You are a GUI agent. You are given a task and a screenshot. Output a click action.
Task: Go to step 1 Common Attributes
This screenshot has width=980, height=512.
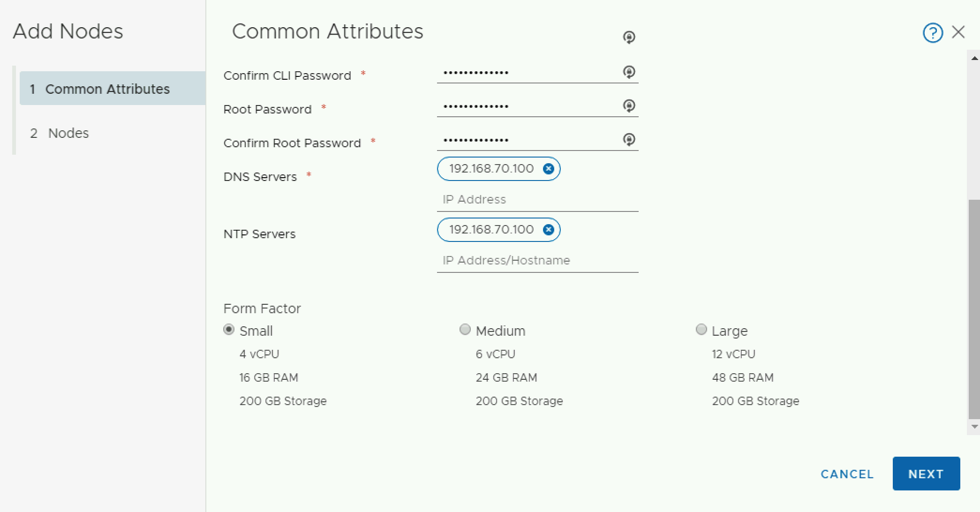pos(107,89)
